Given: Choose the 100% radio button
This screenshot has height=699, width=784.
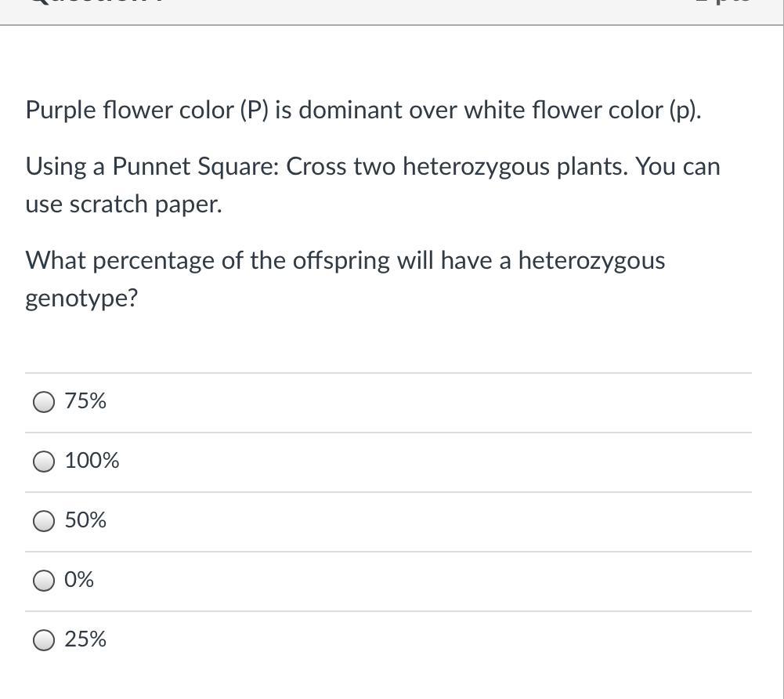Looking at the screenshot, I should [x=44, y=462].
